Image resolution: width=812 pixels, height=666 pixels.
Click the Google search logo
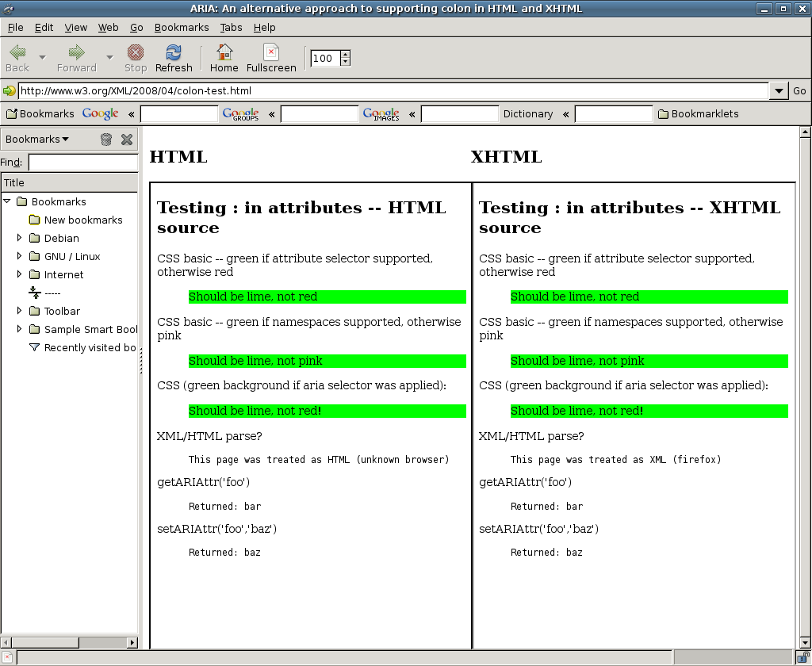pyautogui.click(x=101, y=114)
